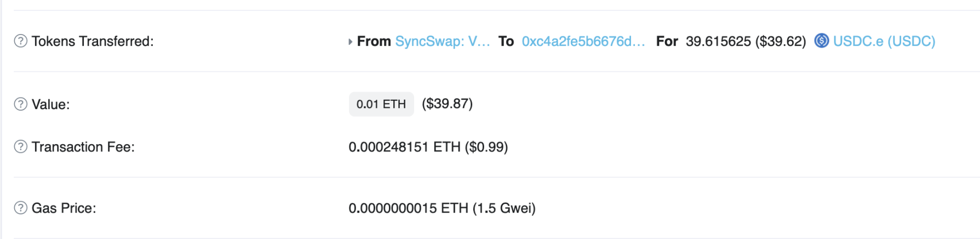Viewport: 980px width, 239px height.
Task: Click the Gas Price label text
Action: point(64,208)
